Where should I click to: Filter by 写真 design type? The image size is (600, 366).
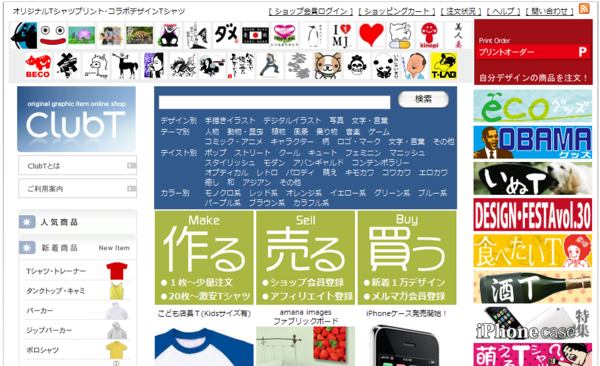click(336, 121)
